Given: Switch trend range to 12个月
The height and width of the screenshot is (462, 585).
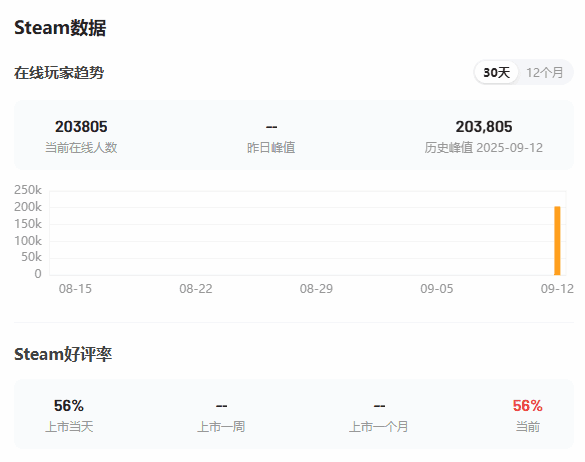Looking at the screenshot, I should click(544, 72).
